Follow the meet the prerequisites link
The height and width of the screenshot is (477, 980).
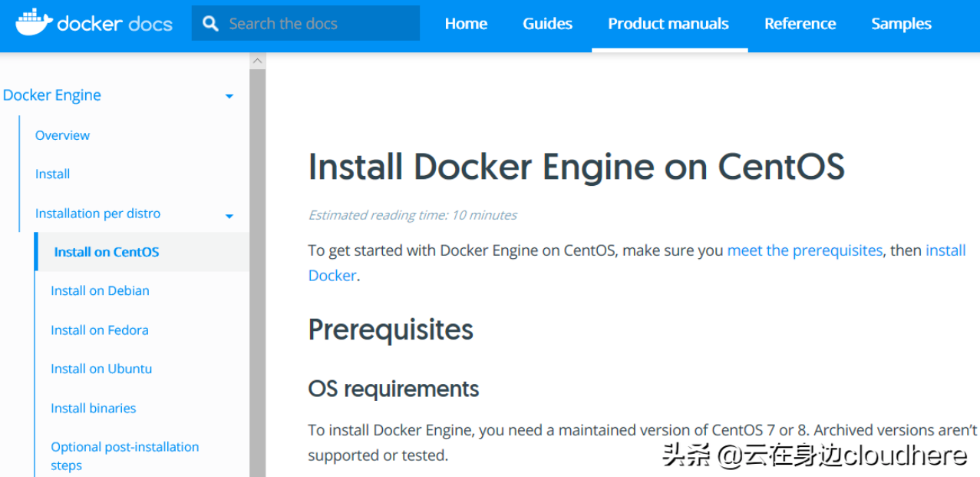(x=804, y=250)
